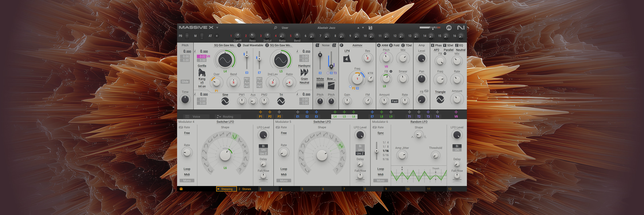Toggle oscillator 2 on or off
The image size is (644, 215).
[267, 45]
